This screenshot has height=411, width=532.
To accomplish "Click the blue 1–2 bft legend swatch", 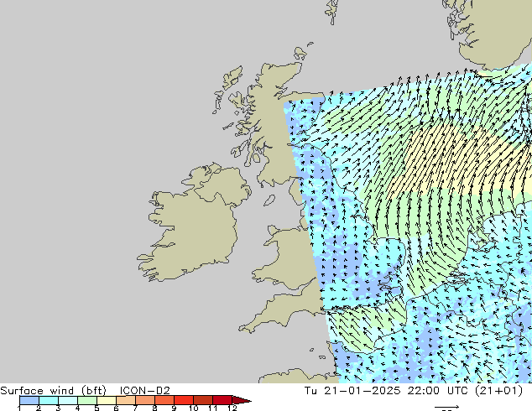I will (x=29, y=400).
